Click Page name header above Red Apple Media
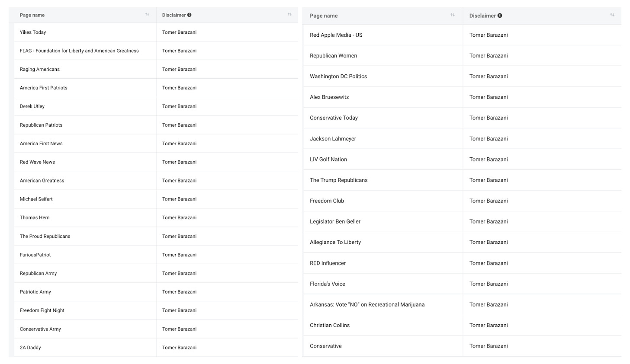Viewport: 630px width, 364px height. coord(324,16)
